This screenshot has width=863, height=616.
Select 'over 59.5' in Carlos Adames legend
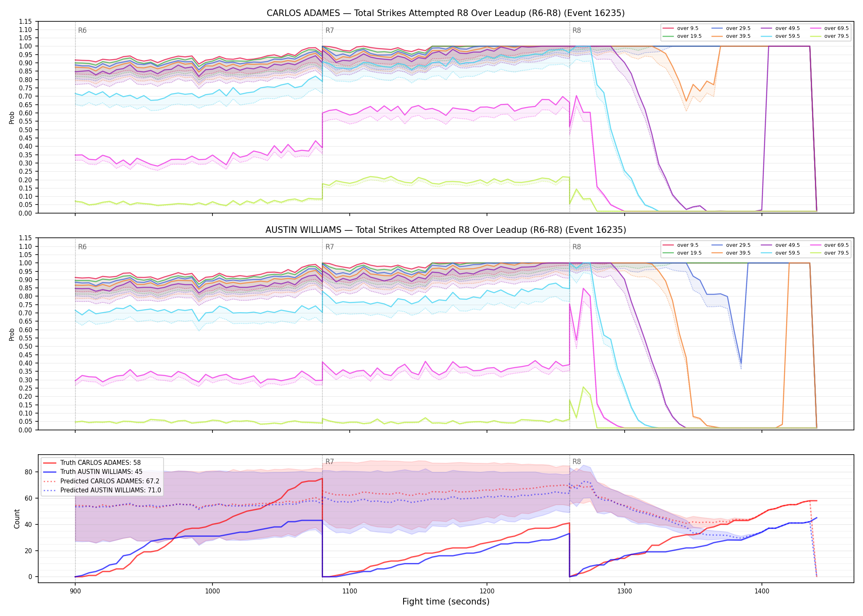tap(780, 36)
